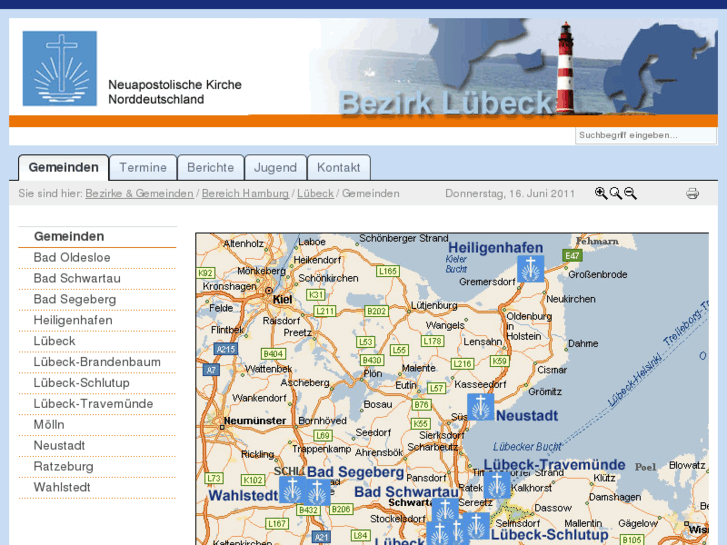Viewport: 727px width, 545px height.
Task: Click the Heiligenhafen label on the map
Action: 495,248
